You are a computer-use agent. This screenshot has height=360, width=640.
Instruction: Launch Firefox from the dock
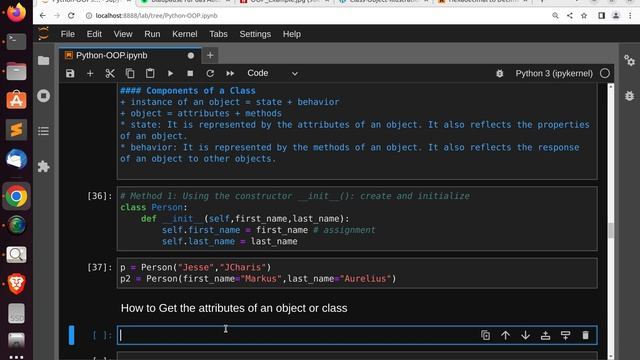16,12
